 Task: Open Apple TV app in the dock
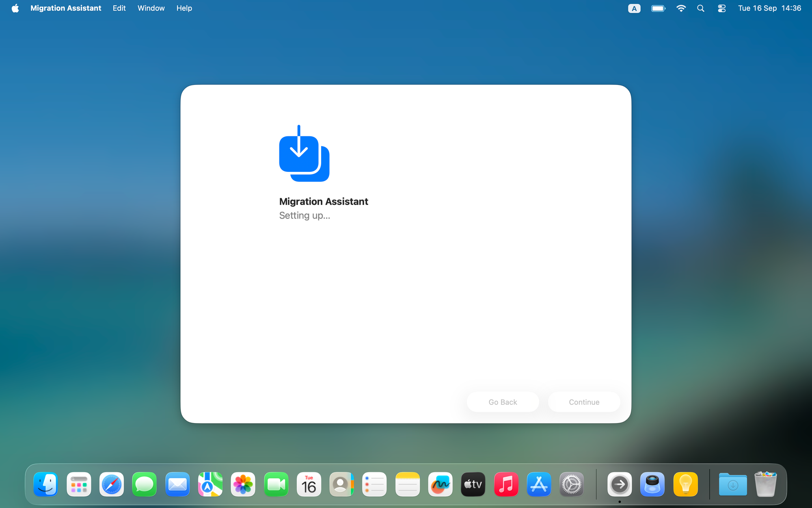(x=473, y=484)
